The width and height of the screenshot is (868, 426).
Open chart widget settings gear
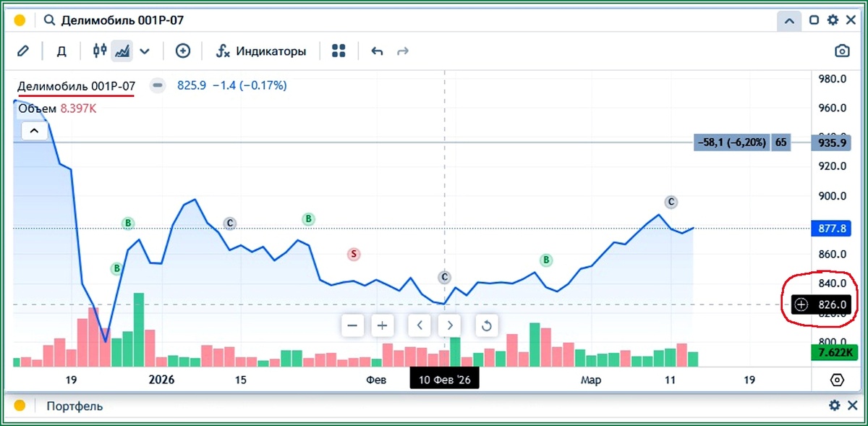pyautogui.click(x=833, y=20)
